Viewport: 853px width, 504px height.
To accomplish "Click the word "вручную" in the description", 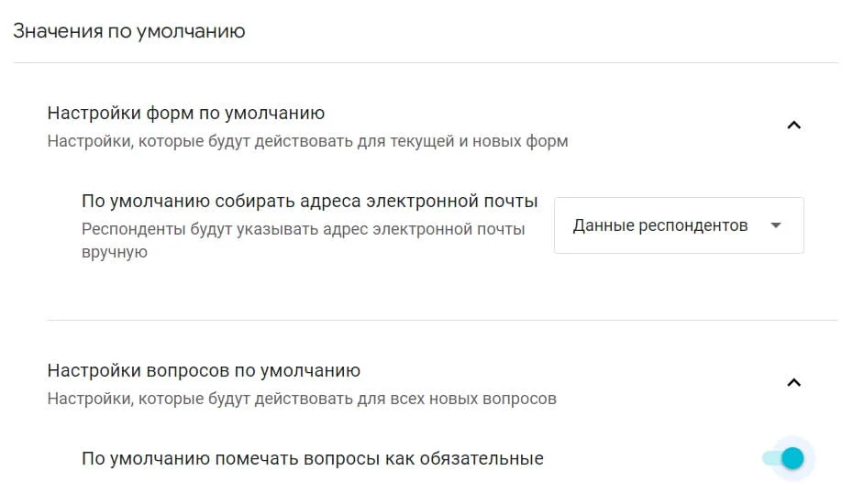I will [115, 252].
